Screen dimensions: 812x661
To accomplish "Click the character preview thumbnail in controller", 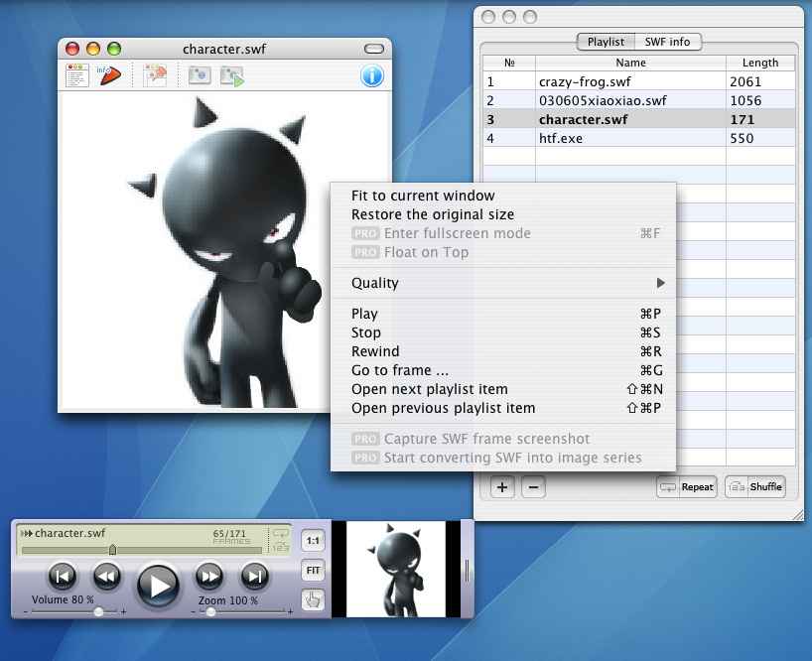I will [396, 569].
